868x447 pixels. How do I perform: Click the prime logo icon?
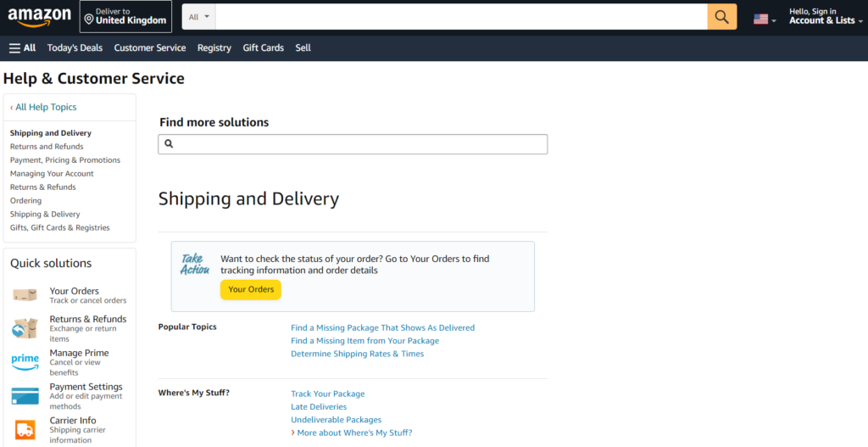25,361
